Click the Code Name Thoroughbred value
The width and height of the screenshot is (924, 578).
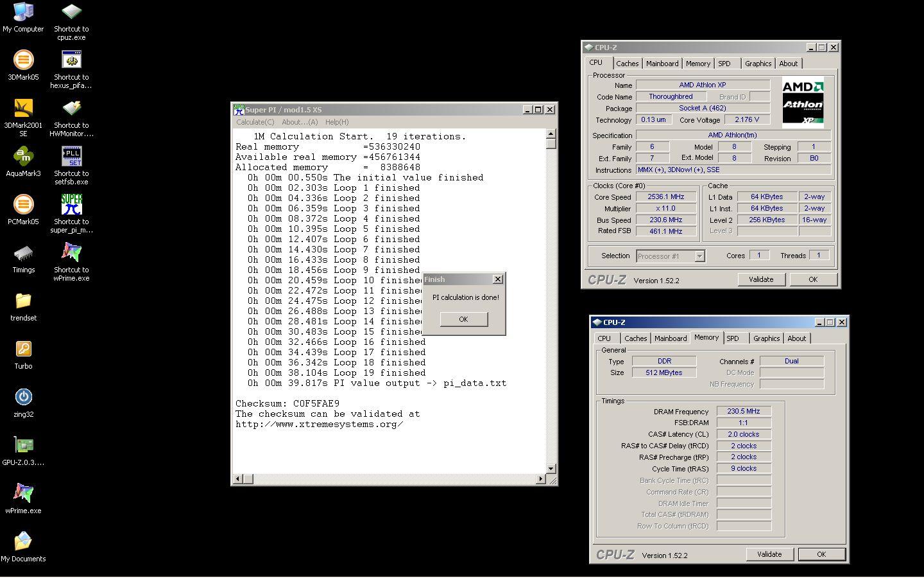(671, 96)
